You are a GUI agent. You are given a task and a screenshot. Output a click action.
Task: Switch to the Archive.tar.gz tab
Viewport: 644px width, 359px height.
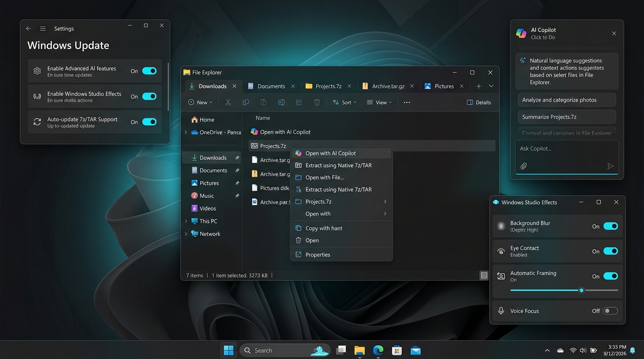(388, 86)
